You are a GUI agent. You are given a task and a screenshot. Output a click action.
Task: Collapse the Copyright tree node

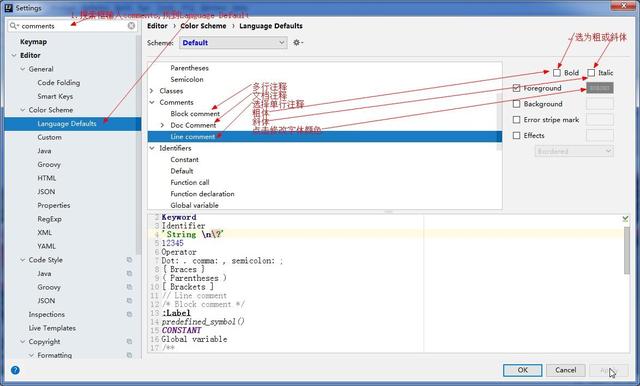(x=22, y=342)
